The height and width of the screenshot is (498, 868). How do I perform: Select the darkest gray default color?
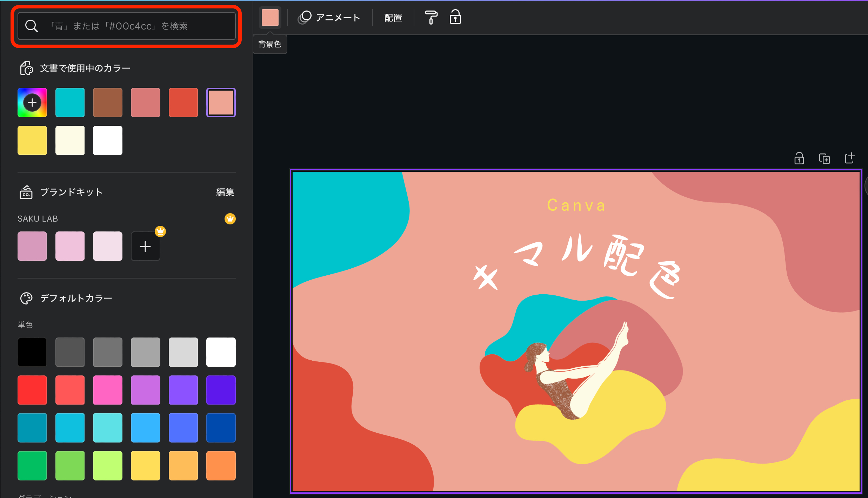(70, 352)
